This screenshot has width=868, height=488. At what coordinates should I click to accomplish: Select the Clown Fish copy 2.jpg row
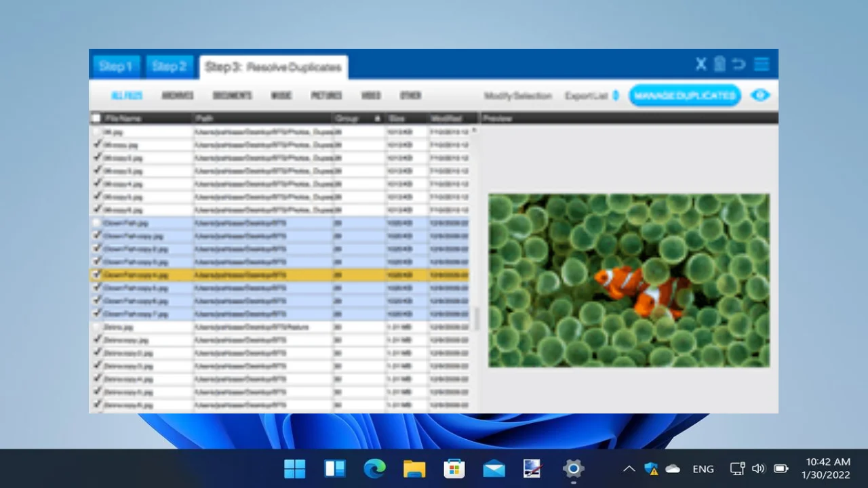pos(279,249)
